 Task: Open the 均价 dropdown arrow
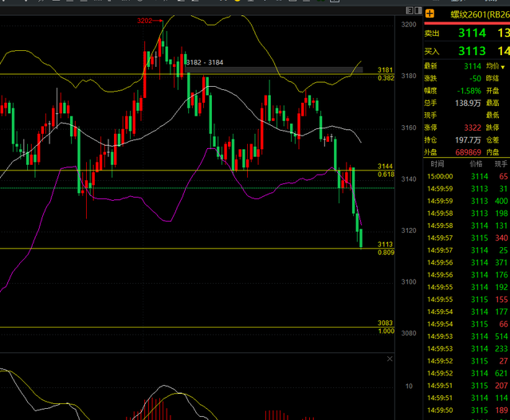[x=503, y=67]
